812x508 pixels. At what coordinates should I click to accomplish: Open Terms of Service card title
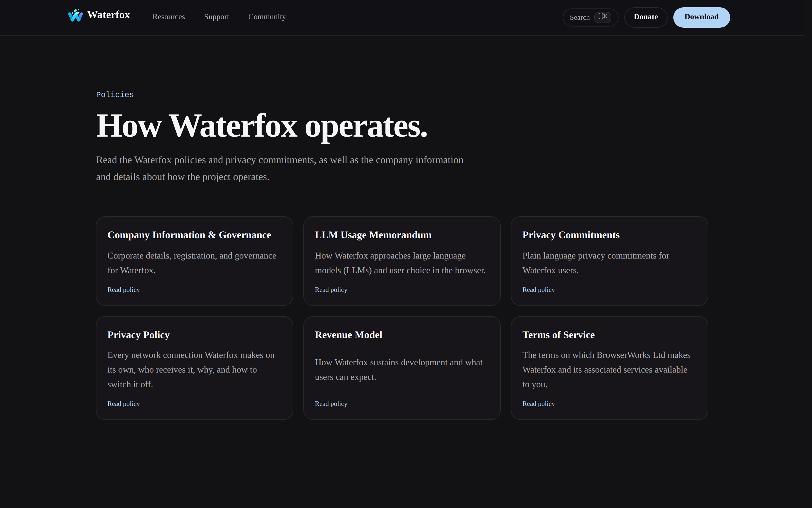(x=558, y=335)
